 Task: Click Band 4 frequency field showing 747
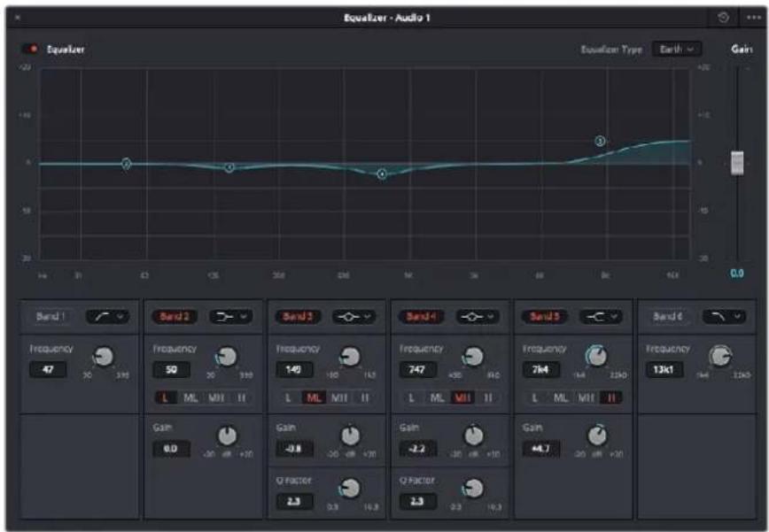point(418,369)
